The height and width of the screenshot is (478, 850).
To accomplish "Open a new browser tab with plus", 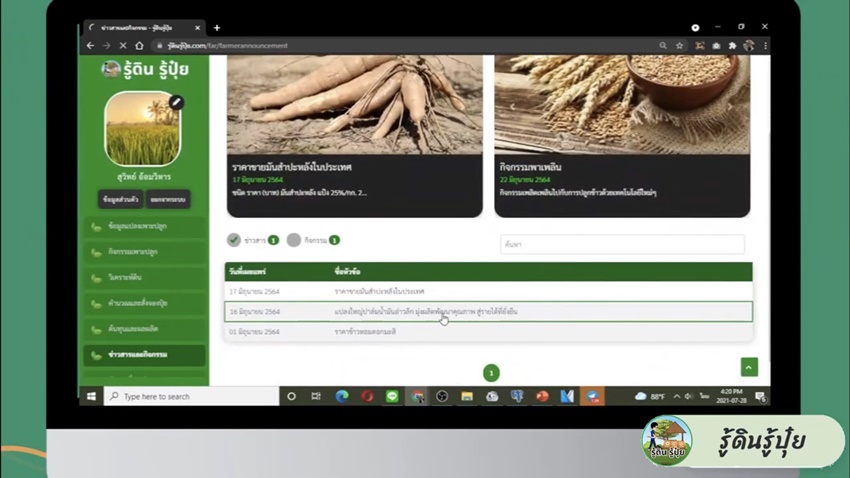I will (x=217, y=28).
